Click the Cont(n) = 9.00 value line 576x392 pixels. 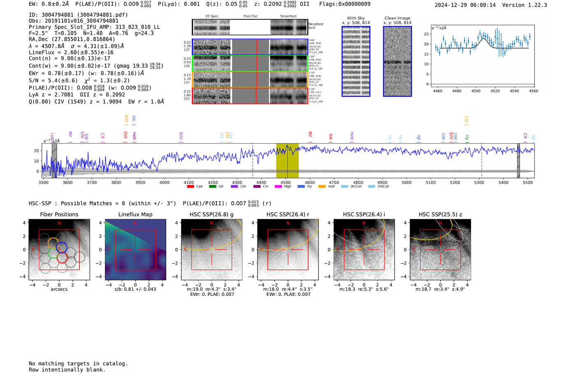coord(70,58)
